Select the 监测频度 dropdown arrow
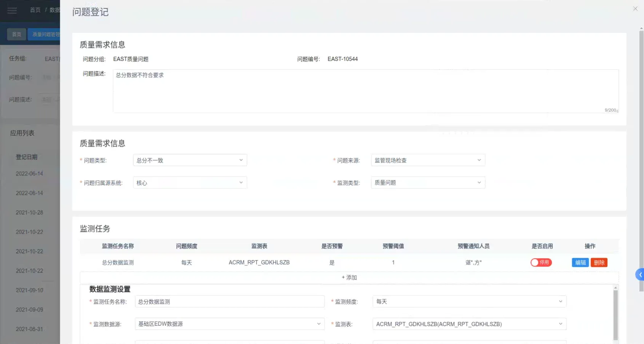 560,301
